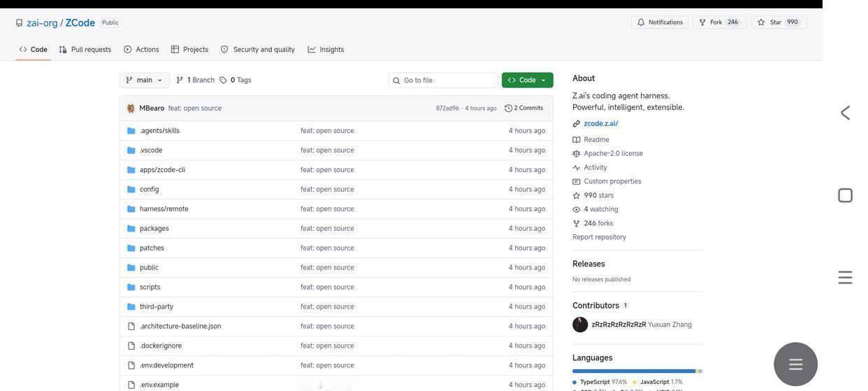Expand the green Code dropdown button
This screenshot has height=391, width=868.
pos(528,80)
